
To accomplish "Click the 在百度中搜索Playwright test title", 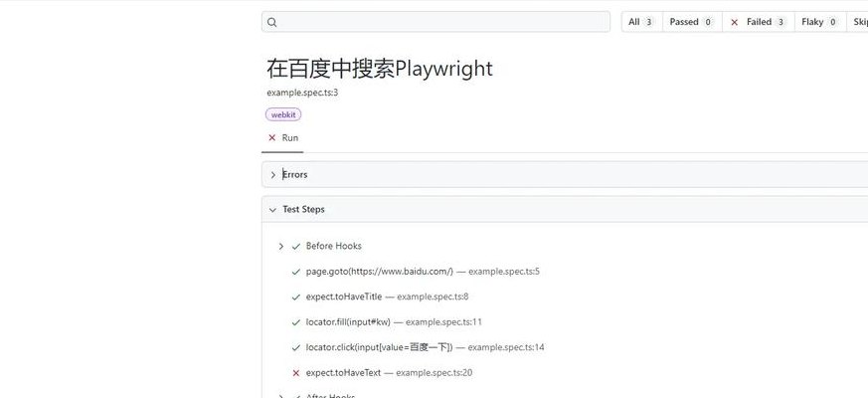I will pyautogui.click(x=380, y=69).
